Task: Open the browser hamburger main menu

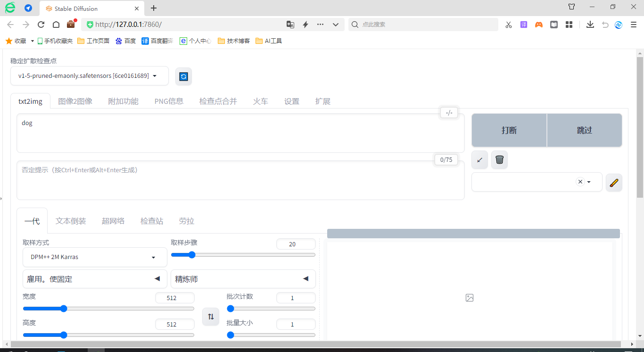Action: [633, 25]
